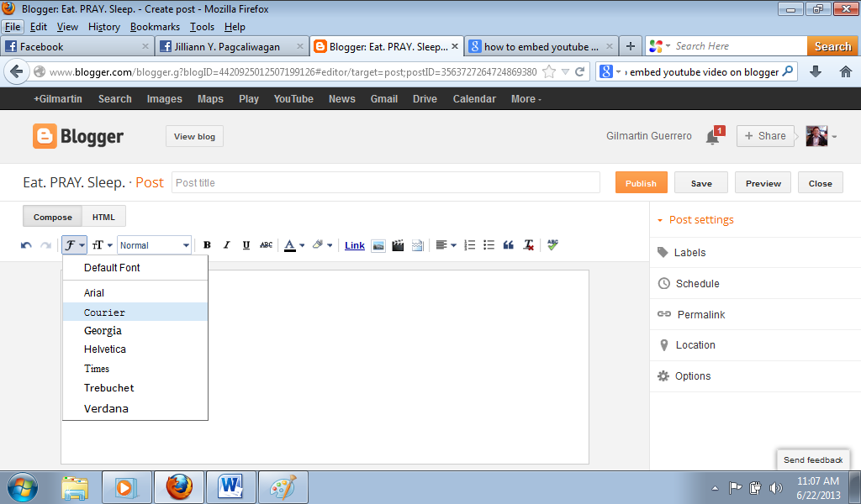Click the Undo arrow in editor toolbar
The height and width of the screenshot is (504, 861).
click(26, 245)
